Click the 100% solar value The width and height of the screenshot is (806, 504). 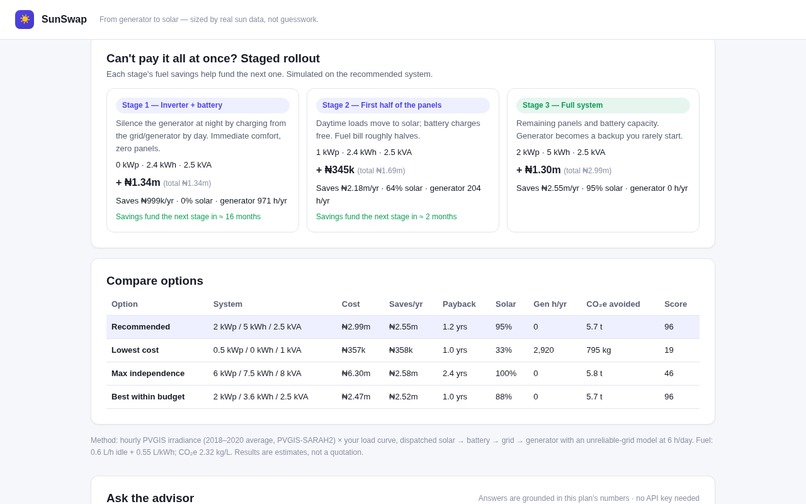506,373
